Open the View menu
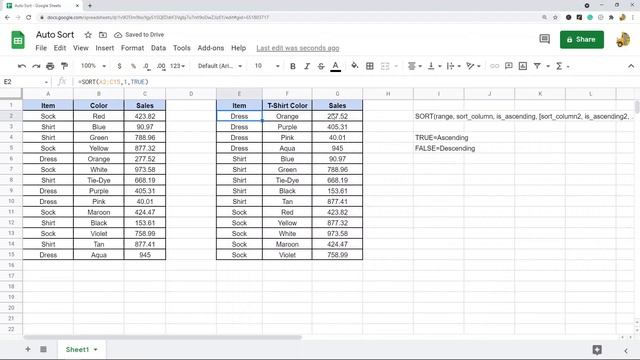The height and width of the screenshot is (360, 640). (x=81, y=48)
